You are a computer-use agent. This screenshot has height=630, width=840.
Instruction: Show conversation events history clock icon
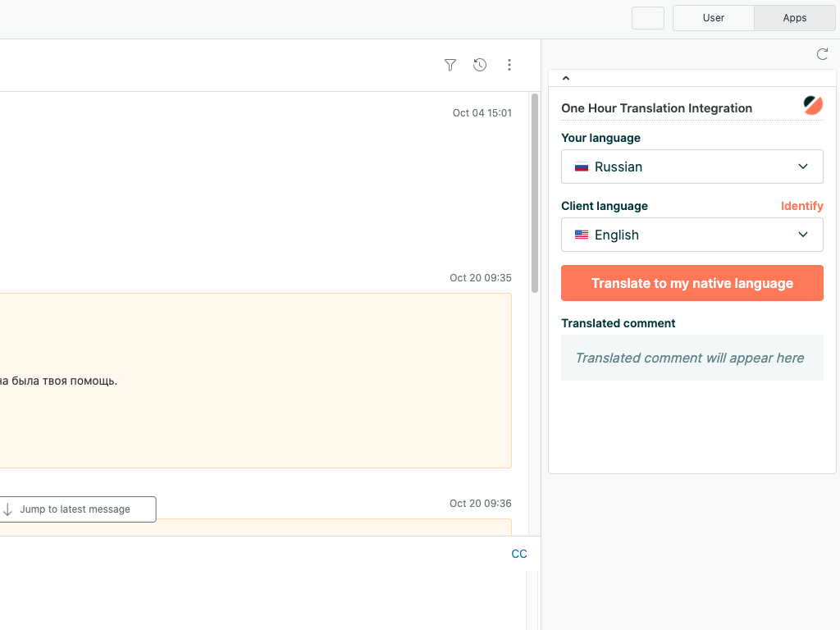point(480,65)
